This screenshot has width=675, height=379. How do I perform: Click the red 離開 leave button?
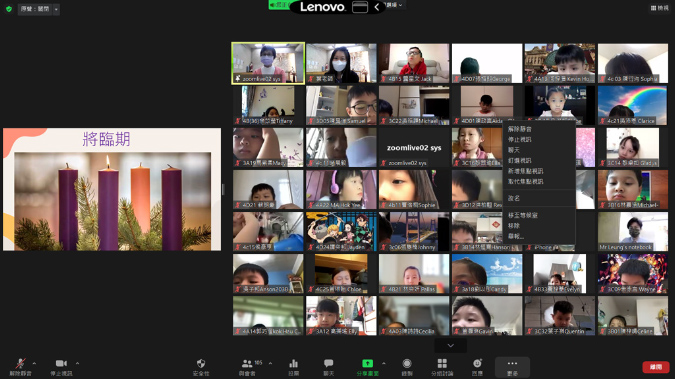(x=656, y=367)
